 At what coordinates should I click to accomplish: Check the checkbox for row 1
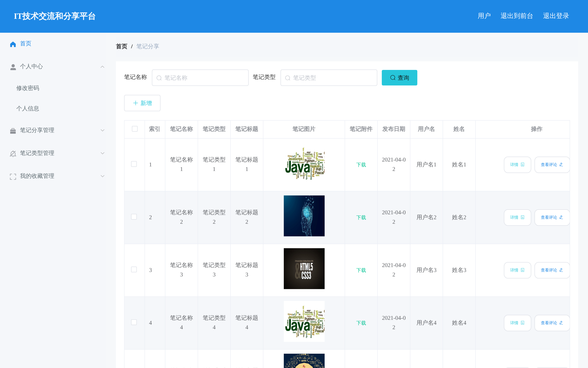coord(134,164)
